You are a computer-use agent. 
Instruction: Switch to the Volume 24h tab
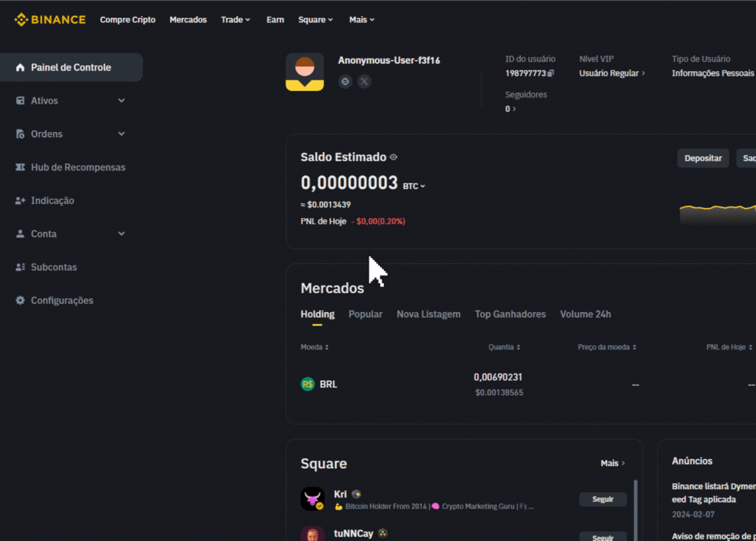[586, 315]
